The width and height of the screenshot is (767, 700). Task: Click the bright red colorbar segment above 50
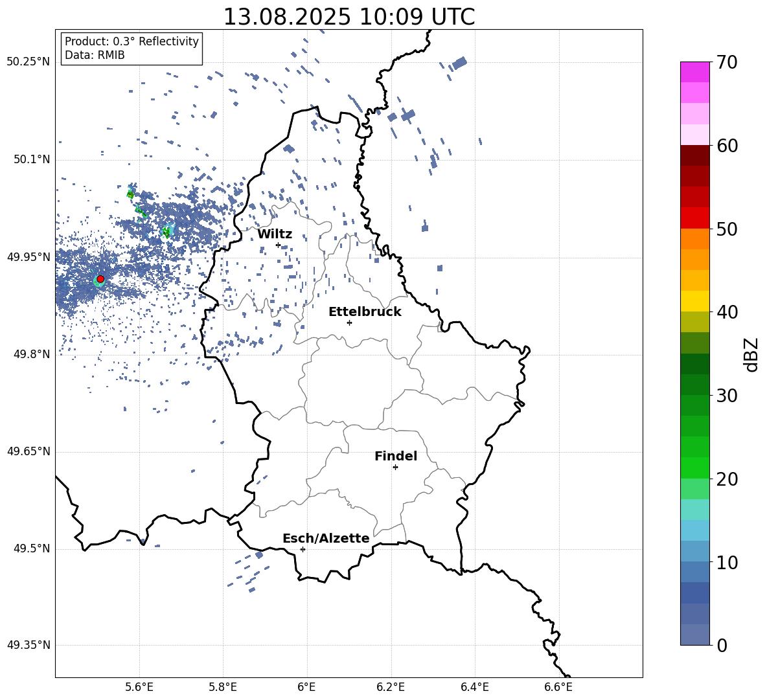pos(694,218)
